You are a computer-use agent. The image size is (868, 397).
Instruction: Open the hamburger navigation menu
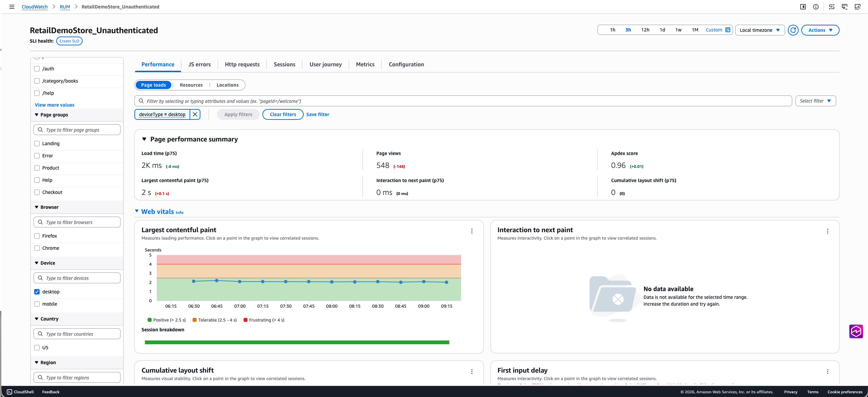(x=12, y=7)
